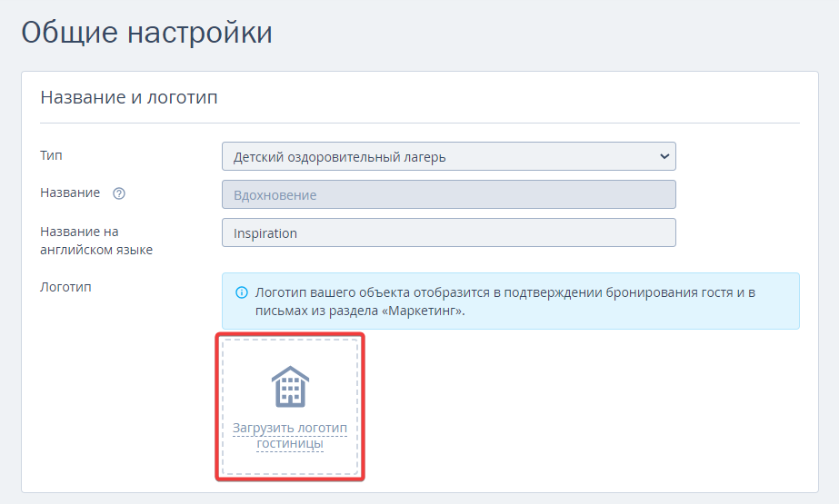Image resolution: width=839 pixels, height=504 pixels.
Task: Click the Название field label
Action: 70,193
